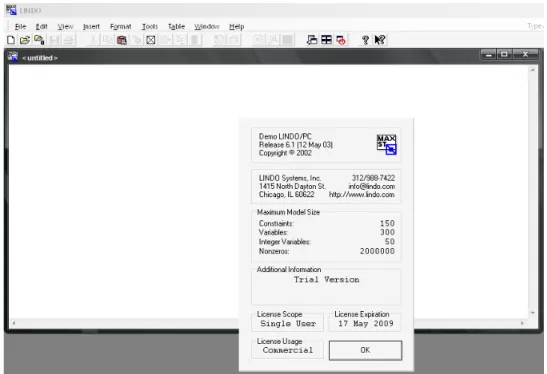Click the greyed-out Solve target icon
This screenshot has width=547, height=374.
pos(219,40)
